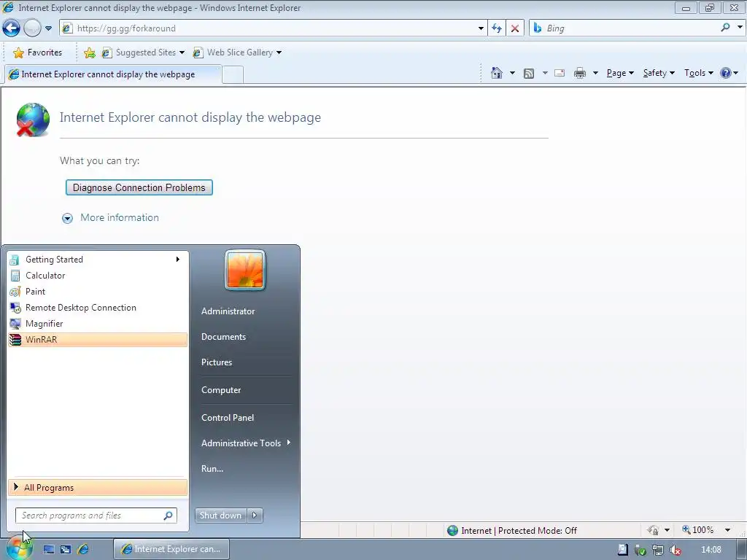Open the Tools menu
The image size is (747, 560).
[x=698, y=73]
